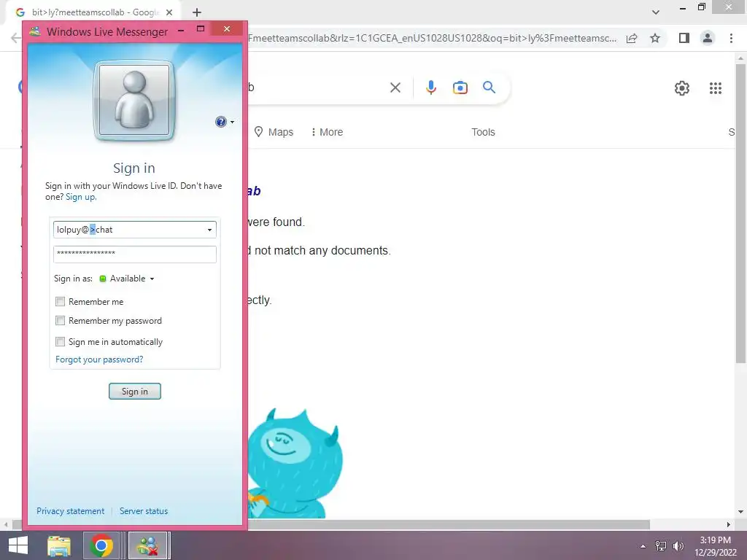Screen dimensions: 747x560
Task: Expand the Windows Live ID dropdown arrow
Action: point(209,230)
